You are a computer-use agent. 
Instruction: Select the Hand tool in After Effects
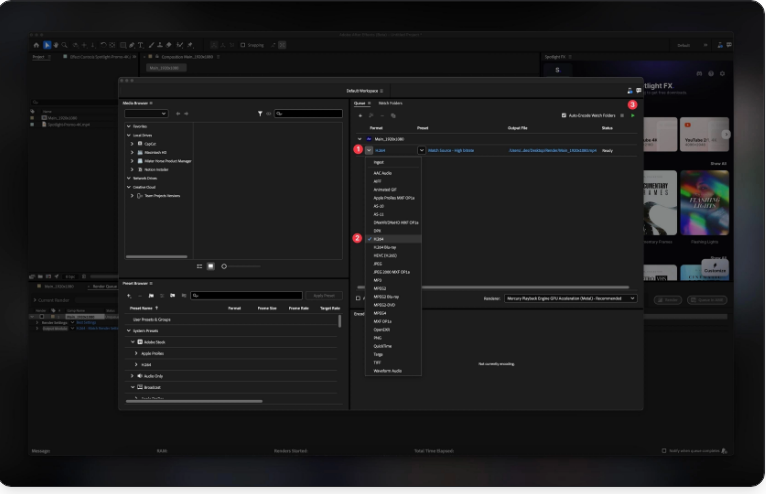tap(56, 45)
